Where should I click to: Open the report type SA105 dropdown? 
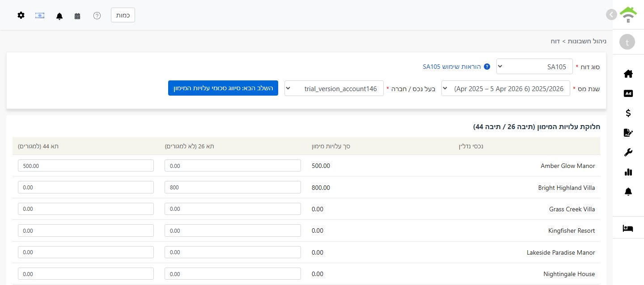(534, 67)
